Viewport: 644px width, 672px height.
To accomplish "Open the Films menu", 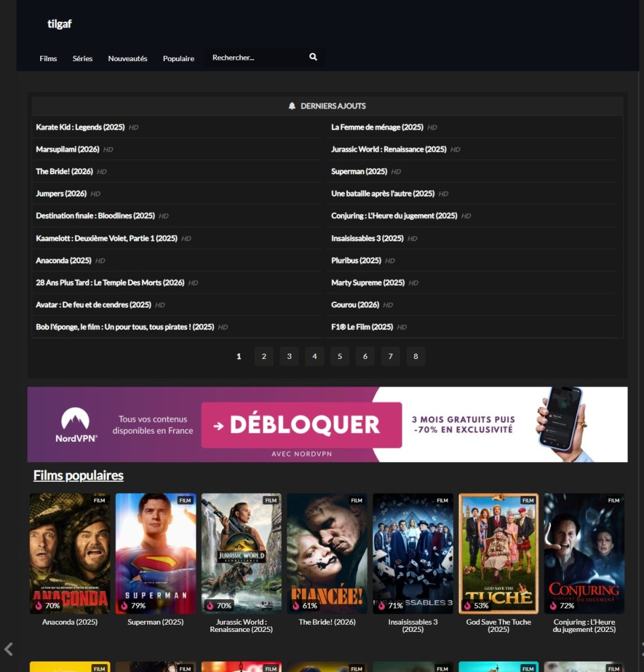I will click(x=48, y=58).
